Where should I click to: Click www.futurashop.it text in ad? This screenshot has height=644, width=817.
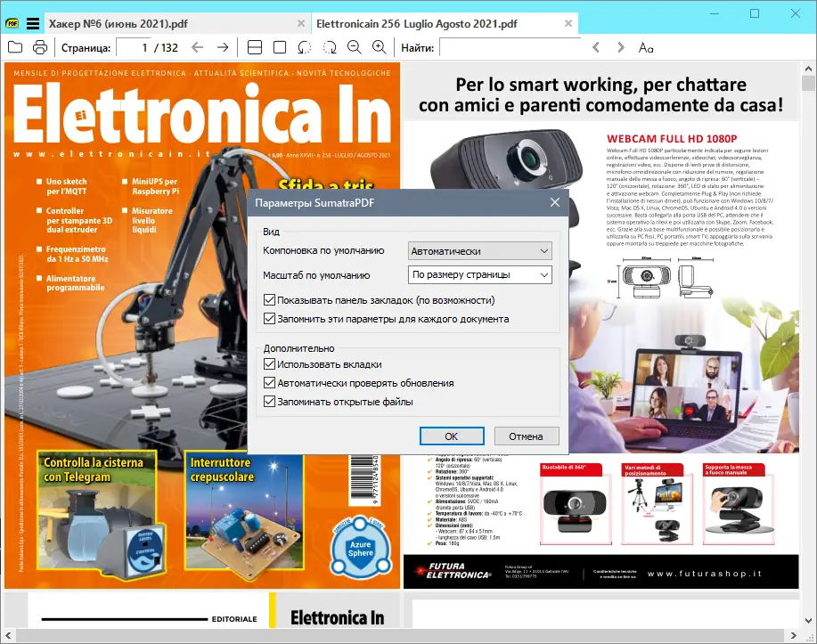[705, 573]
